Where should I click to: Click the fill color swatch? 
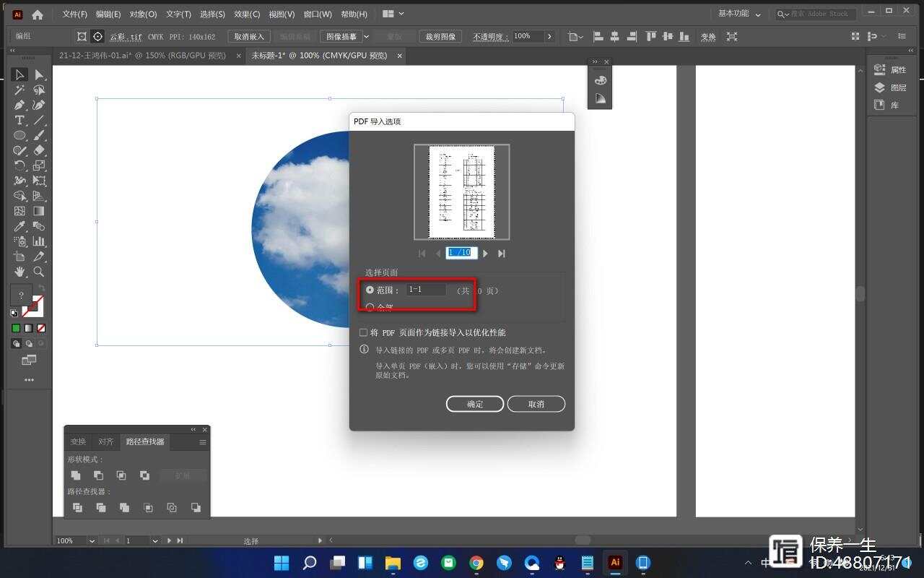[x=21, y=295]
